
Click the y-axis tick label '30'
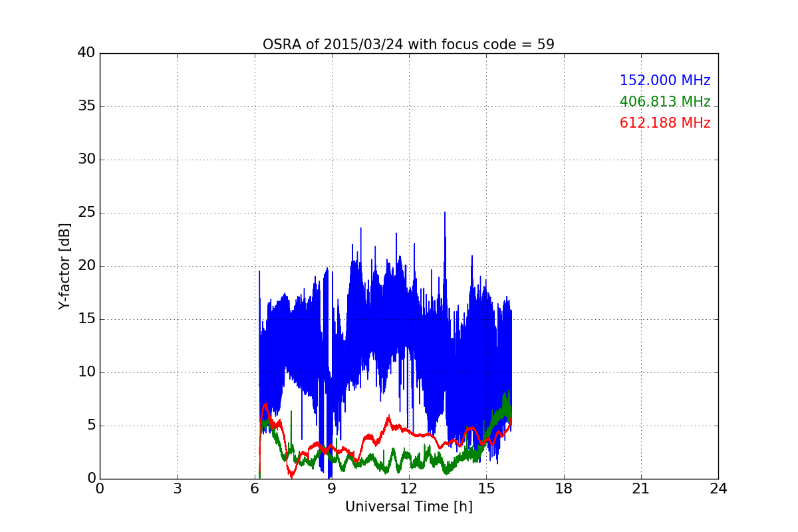86,160
